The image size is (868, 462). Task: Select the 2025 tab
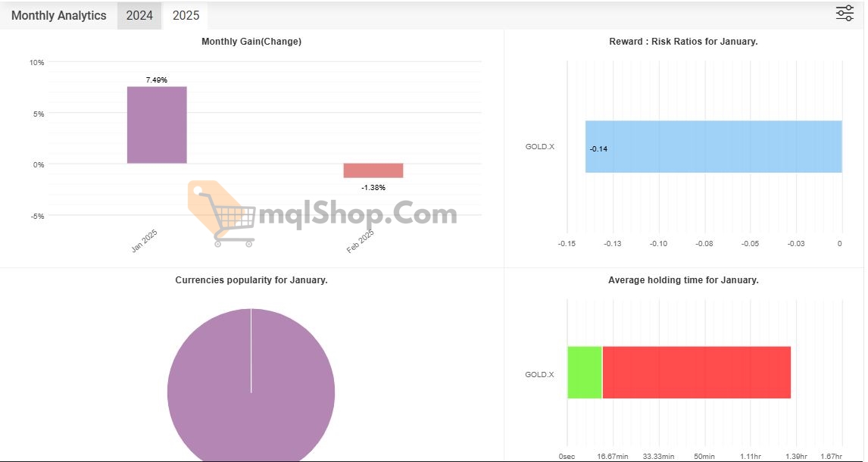pos(186,15)
